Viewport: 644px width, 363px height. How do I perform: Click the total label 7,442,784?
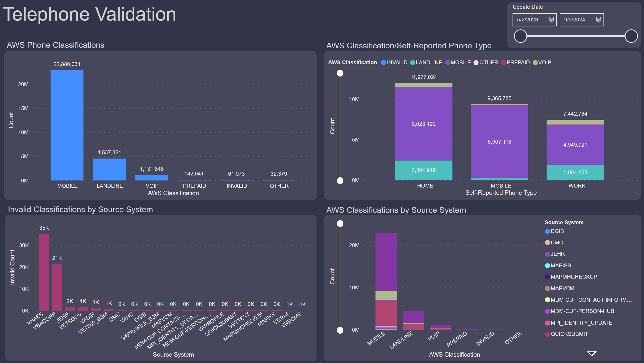575,114
